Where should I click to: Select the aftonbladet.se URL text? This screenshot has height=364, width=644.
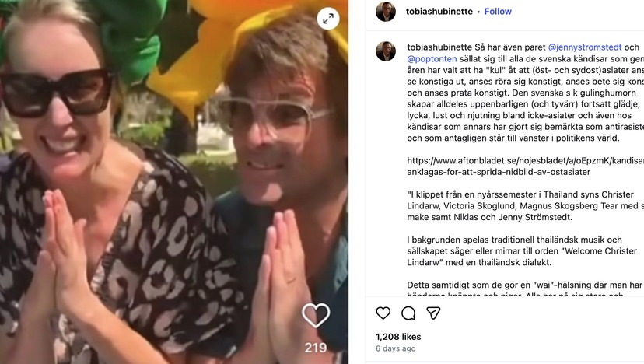point(525,166)
